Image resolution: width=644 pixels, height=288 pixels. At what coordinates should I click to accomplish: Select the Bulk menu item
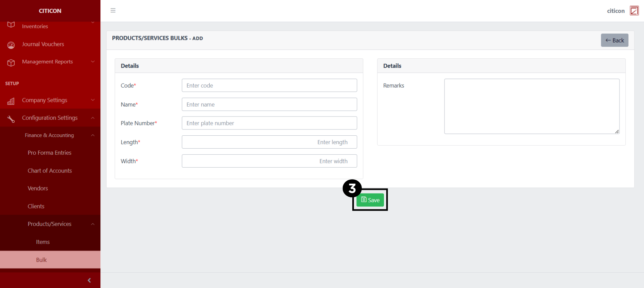pos(50,260)
